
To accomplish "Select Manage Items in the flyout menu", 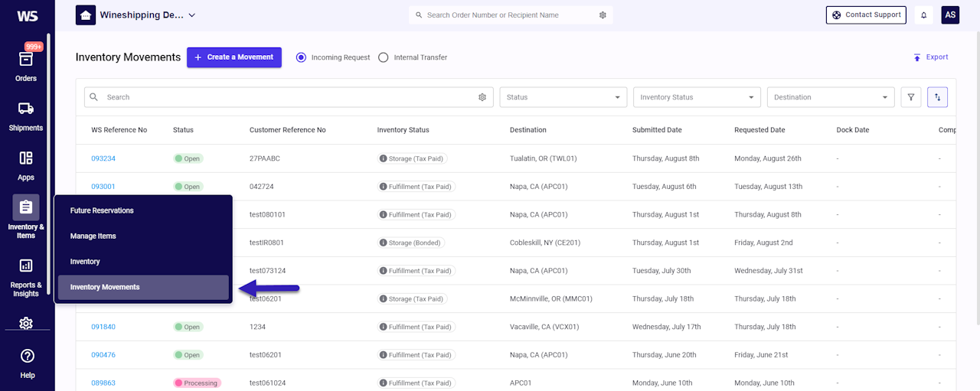I will click(93, 236).
